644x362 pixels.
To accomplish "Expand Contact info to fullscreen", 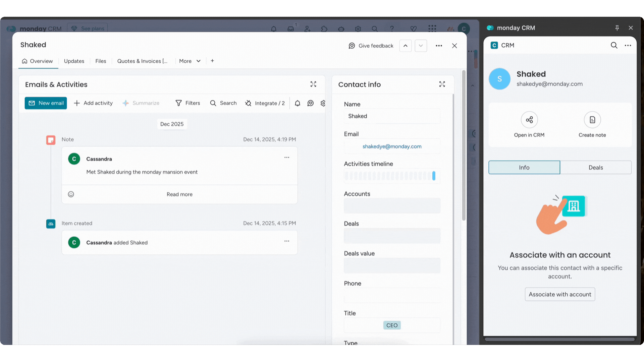I will (x=442, y=84).
